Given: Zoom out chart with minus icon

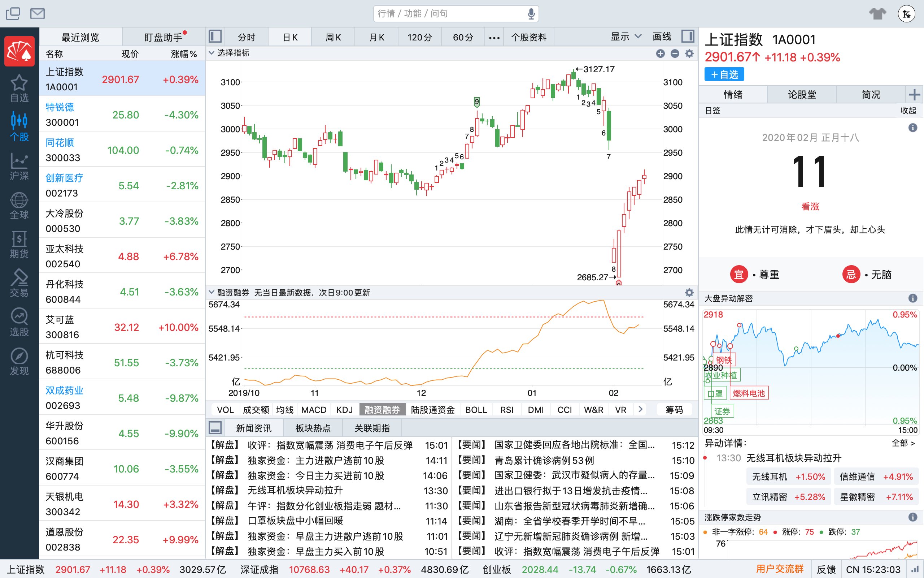Looking at the screenshot, I should coord(675,53).
